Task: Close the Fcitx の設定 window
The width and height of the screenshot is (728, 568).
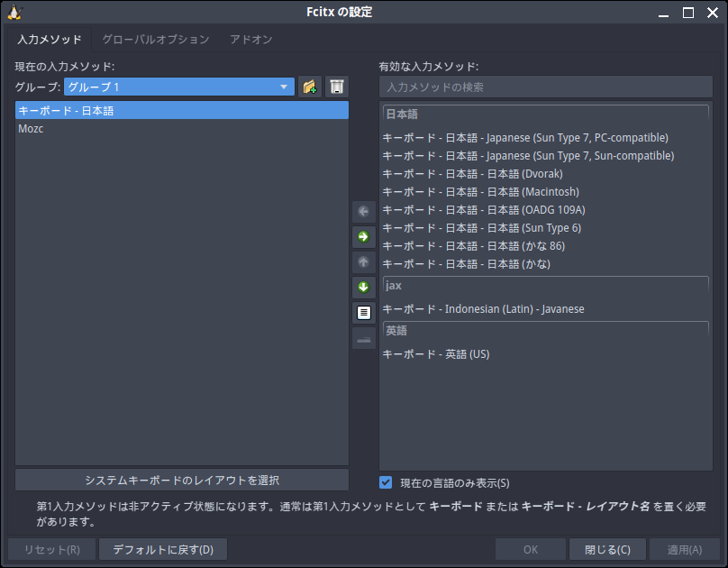Action: pos(713,13)
